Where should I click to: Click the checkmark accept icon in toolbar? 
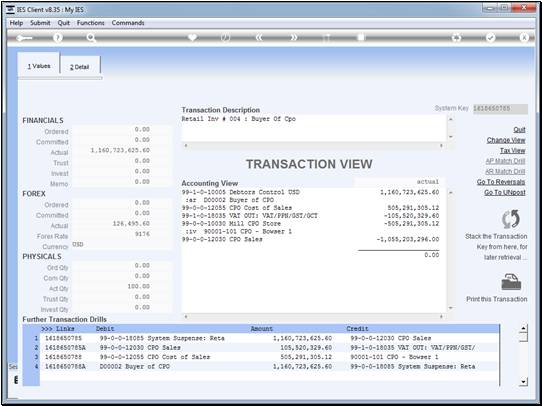pos(490,38)
